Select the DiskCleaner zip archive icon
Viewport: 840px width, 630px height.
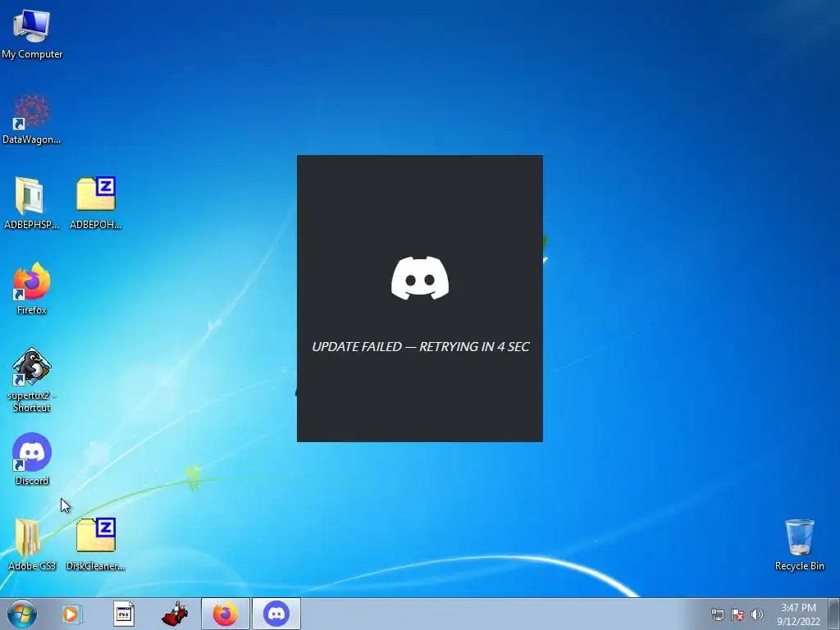click(x=96, y=545)
